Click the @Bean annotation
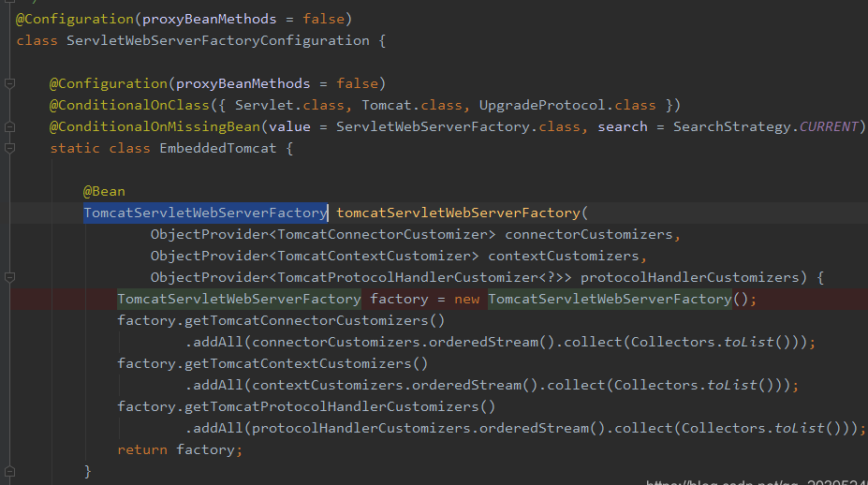The width and height of the screenshot is (868, 485). coord(104,192)
